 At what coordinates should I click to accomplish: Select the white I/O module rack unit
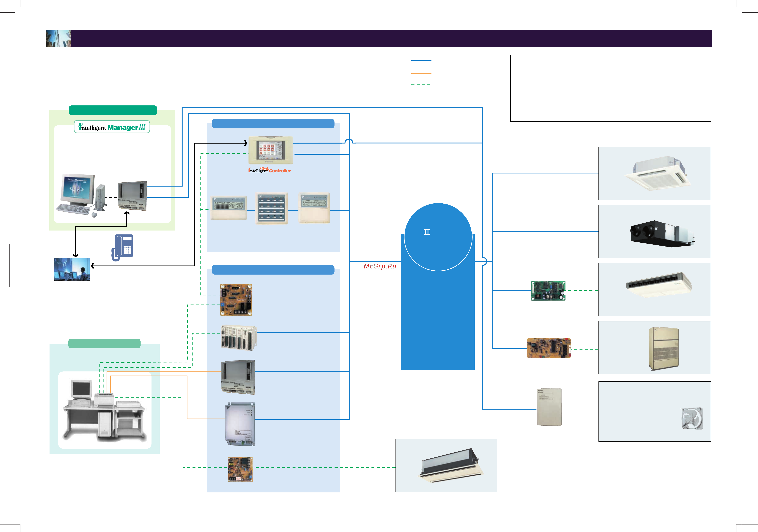238,338
